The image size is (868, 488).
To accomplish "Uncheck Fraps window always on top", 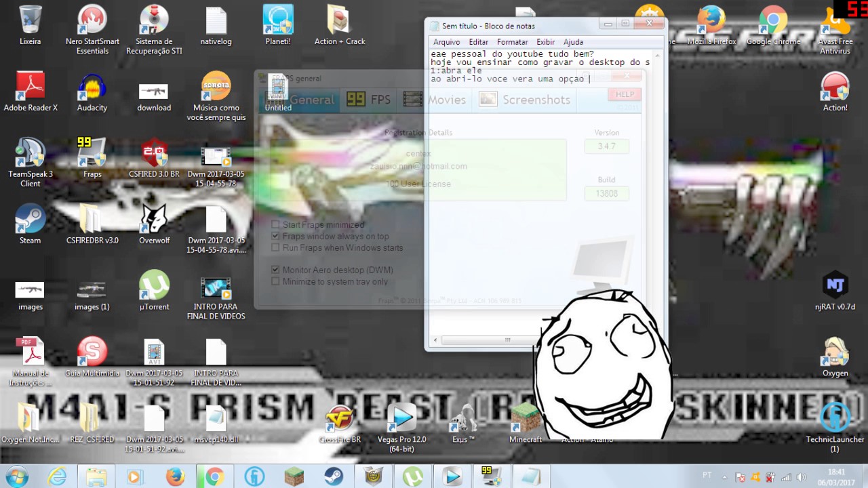I will pos(275,236).
